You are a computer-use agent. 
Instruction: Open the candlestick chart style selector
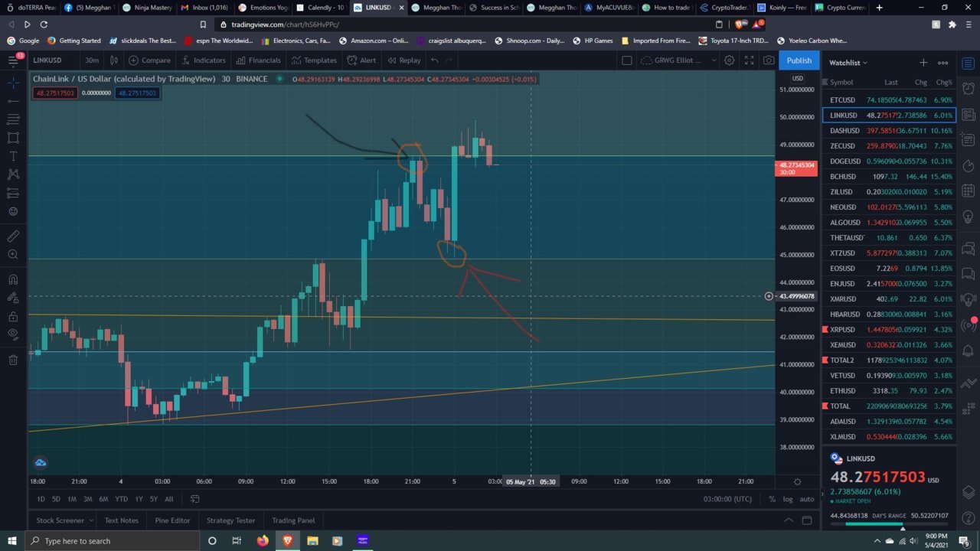[x=114, y=60]
